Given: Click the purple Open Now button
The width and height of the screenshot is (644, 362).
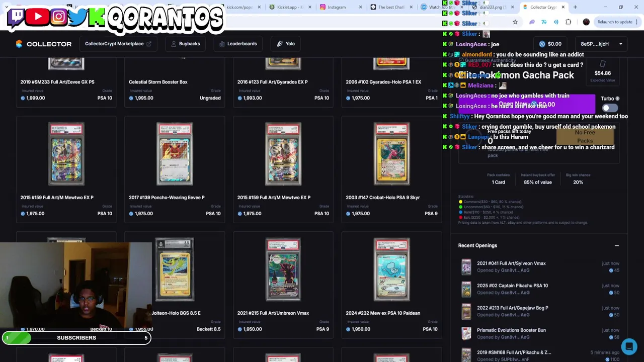Looking at the screenshot, I should [x=526, y=105].
